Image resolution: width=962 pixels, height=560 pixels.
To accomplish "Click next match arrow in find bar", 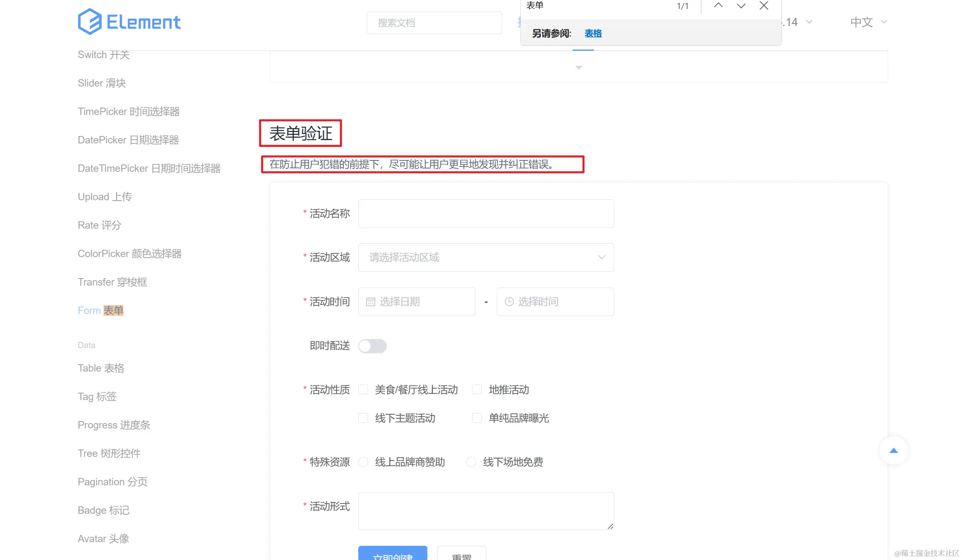I will 741,6.
